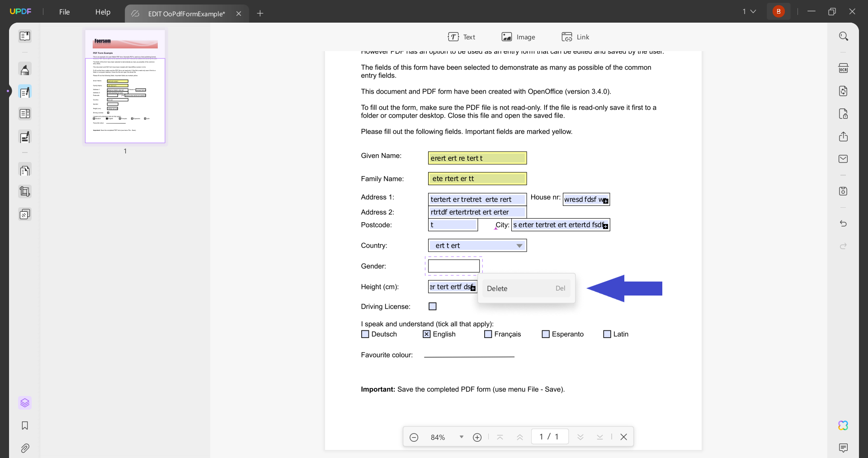This screenshot has height=458, width=868.
Task: Tick the Esperanto checkbox
Action: pos(545,334)
